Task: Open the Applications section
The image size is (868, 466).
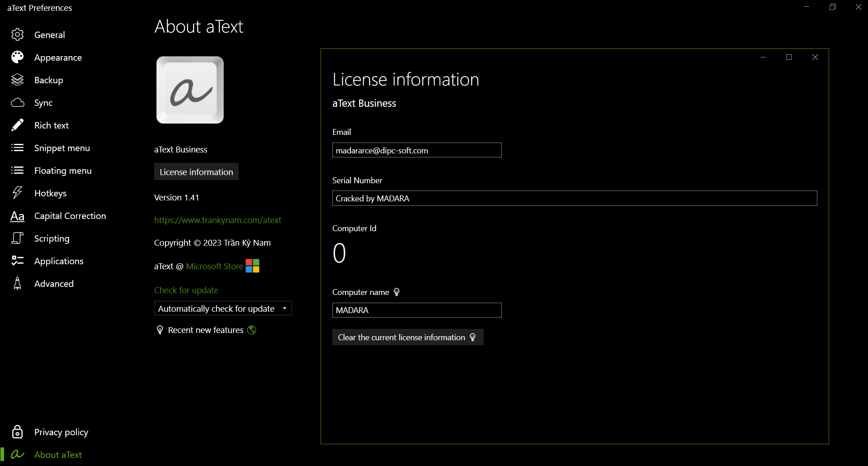Action: click(x=59, y=261)
